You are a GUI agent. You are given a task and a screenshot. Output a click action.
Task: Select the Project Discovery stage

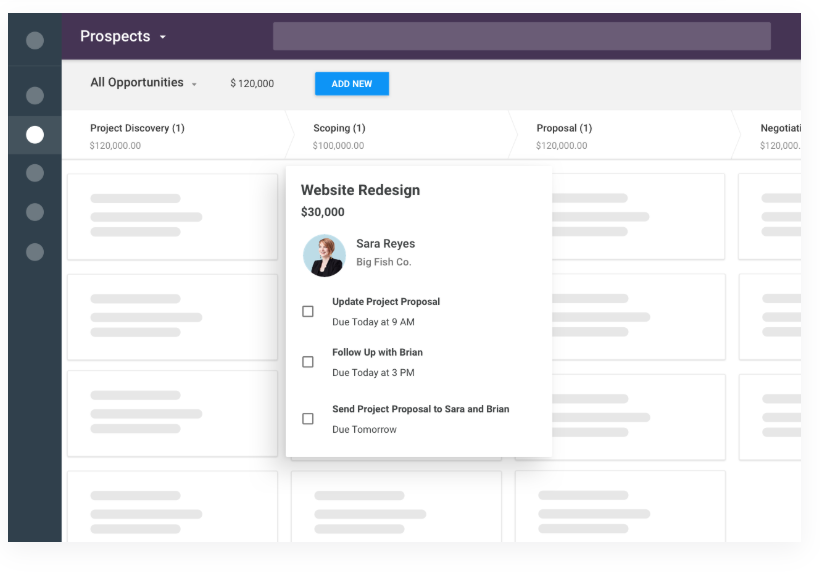coord(137,128)
